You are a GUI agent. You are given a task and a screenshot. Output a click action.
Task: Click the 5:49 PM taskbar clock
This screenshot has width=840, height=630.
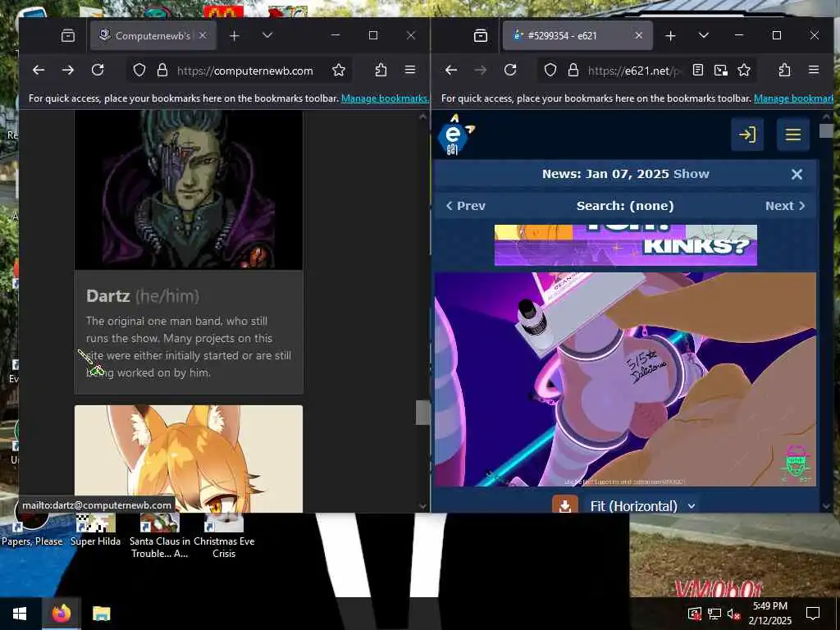click(x=769, y=614)
